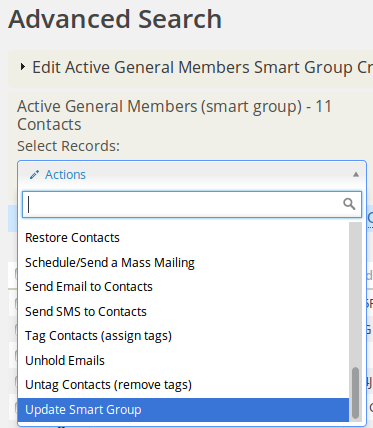Screen dimensions: 373x428
Task: Click the Actions dropdown header
Action: coord(192,175)
